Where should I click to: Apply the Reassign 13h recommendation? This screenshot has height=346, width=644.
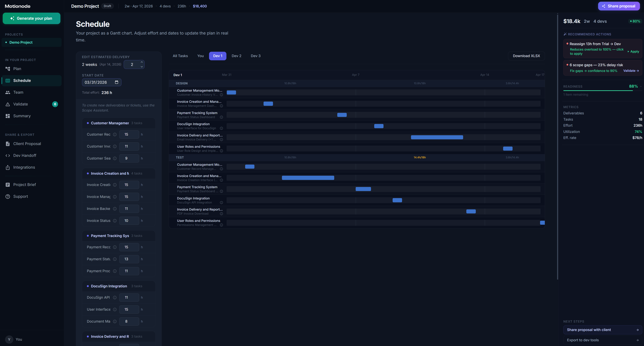(x=634, y=51)
